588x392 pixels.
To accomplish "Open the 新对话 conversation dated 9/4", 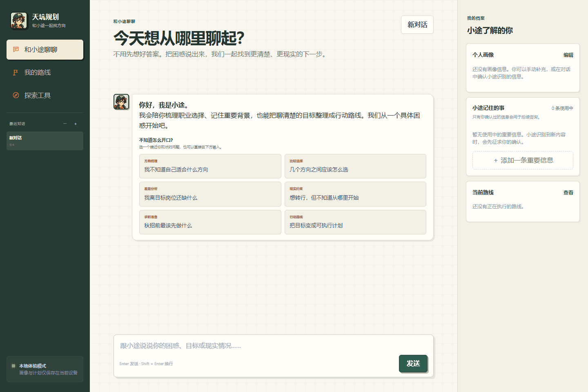I will [45, 141].
